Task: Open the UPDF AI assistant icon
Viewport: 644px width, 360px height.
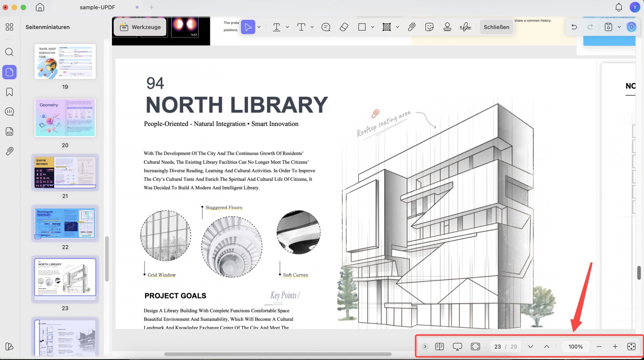Action: (x=631, y=27)
